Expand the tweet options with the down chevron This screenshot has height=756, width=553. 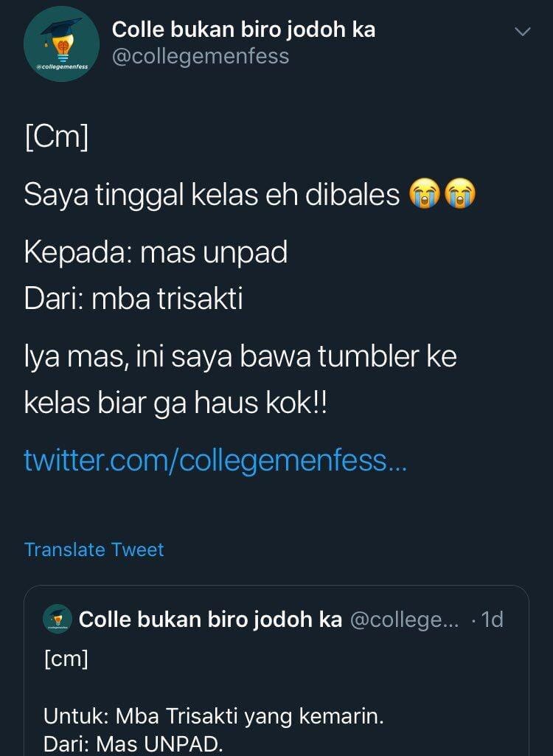523,32
